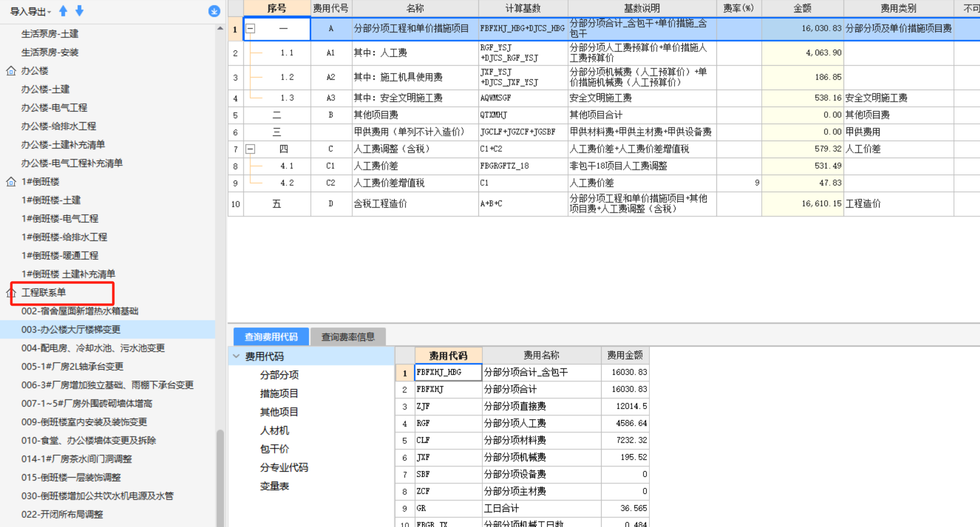The width and height of the screenshot is (980, 527).
Task: Open 003-办公楼大厅楼梯变更
Action: (x=71, y=330)
